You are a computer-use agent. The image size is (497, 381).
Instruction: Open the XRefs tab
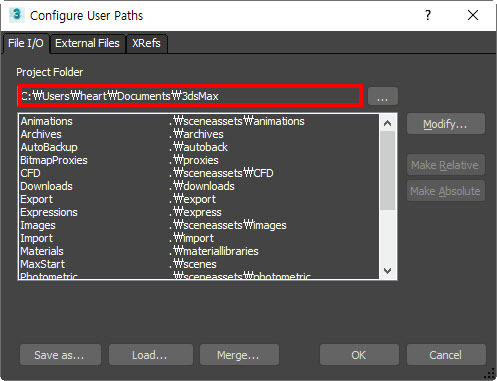click(146, 43)
